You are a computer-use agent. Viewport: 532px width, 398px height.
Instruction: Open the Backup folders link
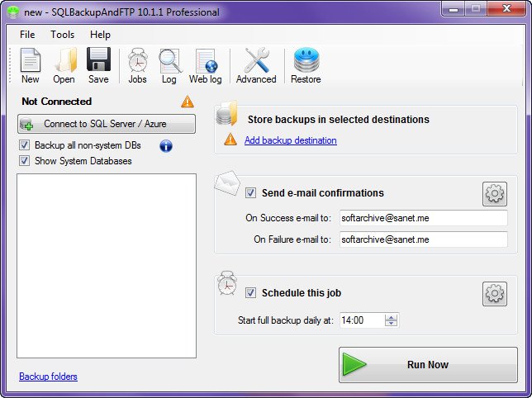[48, 377]
